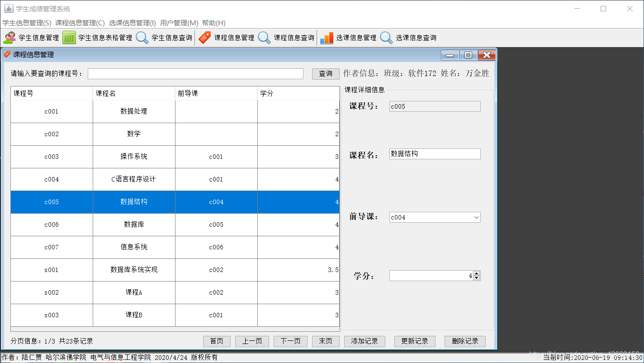Open 学生信息管理 toolbar icon
Image resolution: width=644 pixels, height=363 pixels.
[x=9, y=38]
